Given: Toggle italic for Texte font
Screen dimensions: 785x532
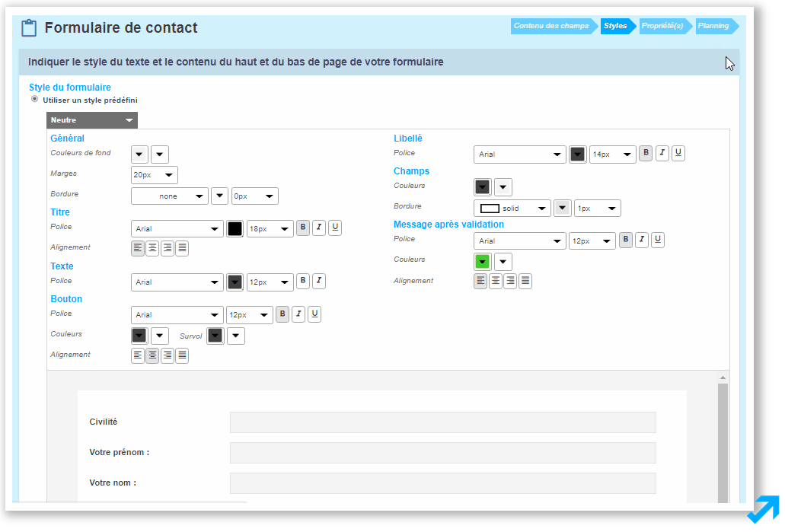Looking at the screenshot, I should tap(319, 282).
